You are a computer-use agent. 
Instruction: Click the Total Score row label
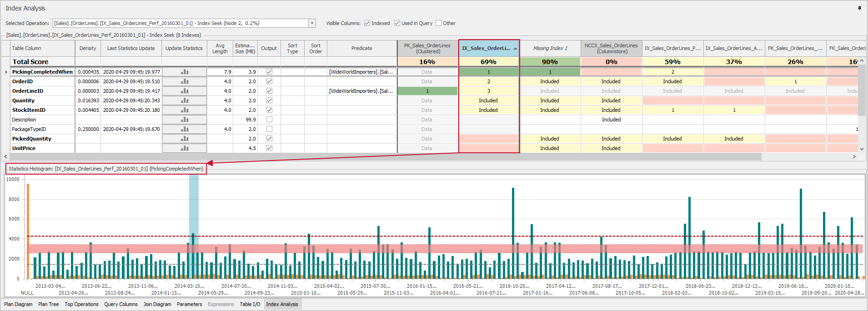[x=30, y=62]
